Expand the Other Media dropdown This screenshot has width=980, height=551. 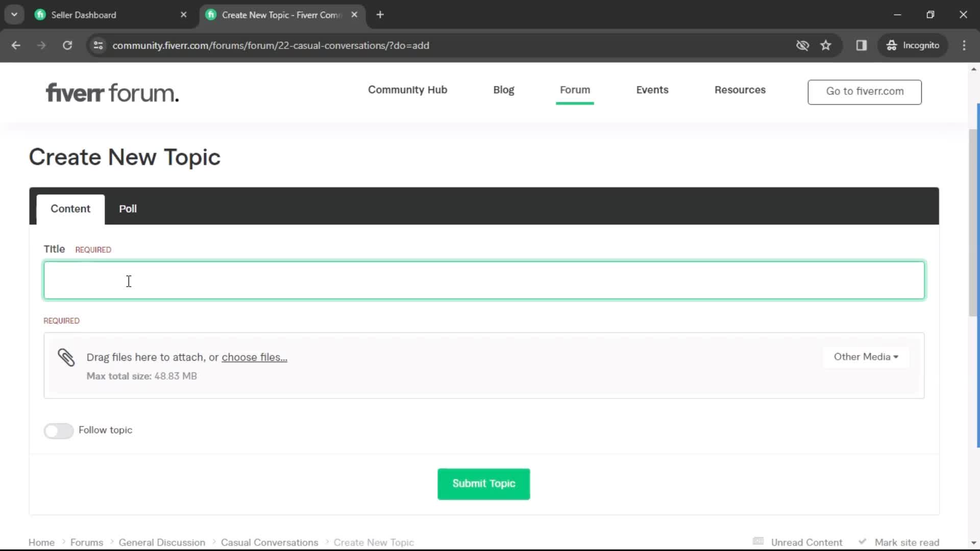point(866,357)
